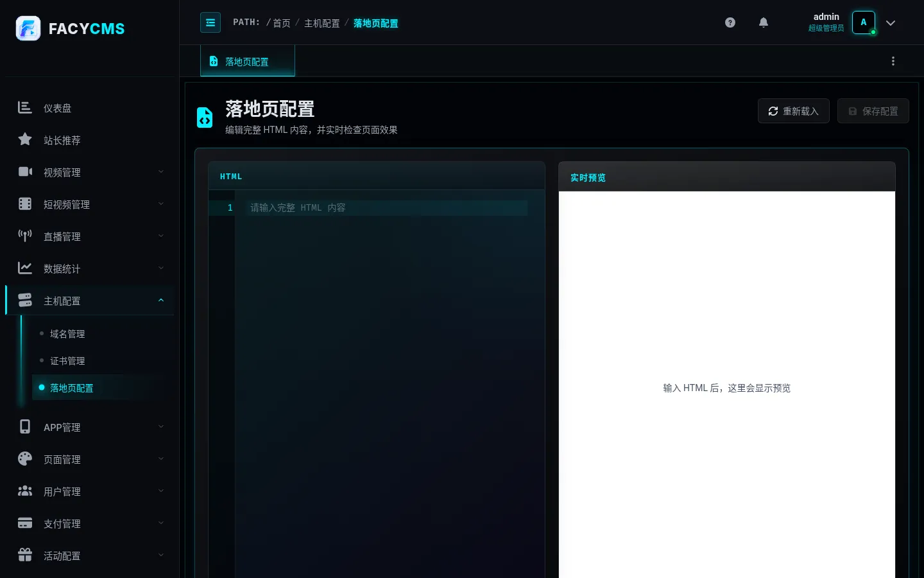Expand the 视频管理 chevron

(161, 171)
